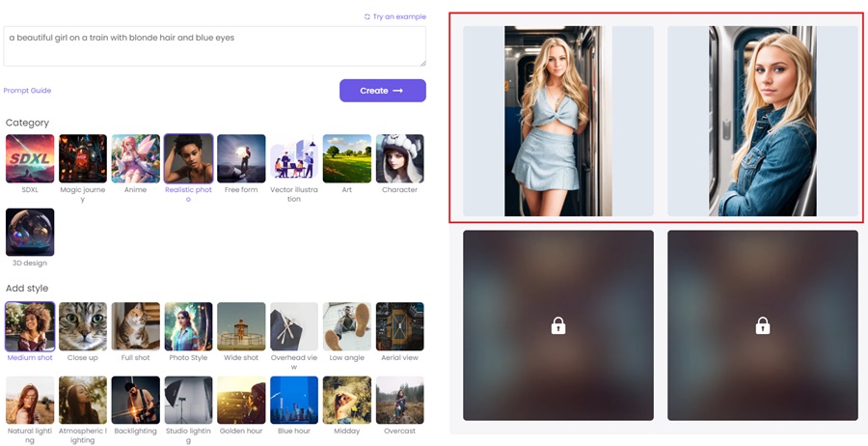Choose the Magic journey category
Screen dimensions: 868x446
pyautogui.click(x=83, y=158)
